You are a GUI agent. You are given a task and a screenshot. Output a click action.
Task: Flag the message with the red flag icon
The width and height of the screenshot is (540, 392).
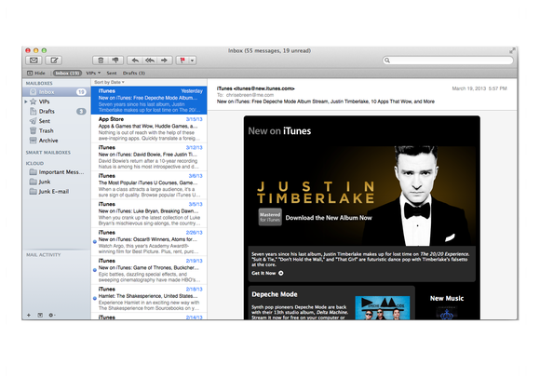pos(182,61)
